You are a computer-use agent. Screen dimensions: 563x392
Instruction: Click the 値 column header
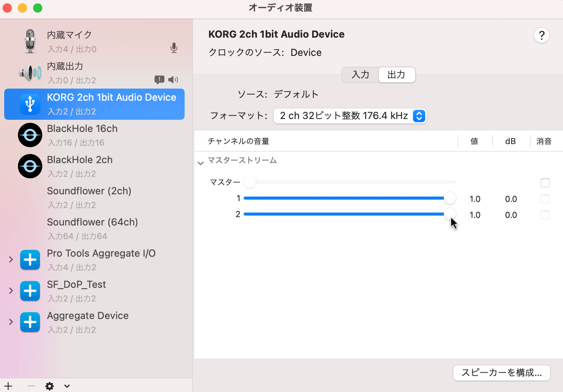[x=474, y=141]
